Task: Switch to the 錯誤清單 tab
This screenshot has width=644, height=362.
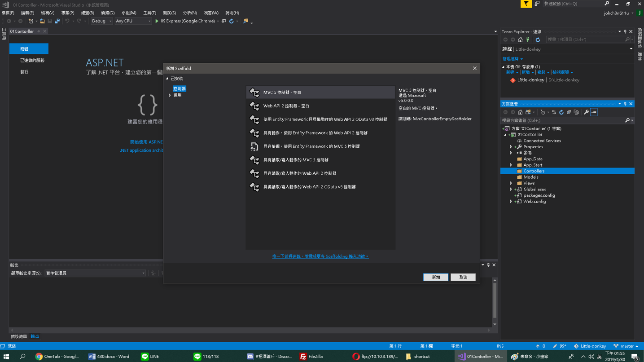Action: tap(19, 336)
